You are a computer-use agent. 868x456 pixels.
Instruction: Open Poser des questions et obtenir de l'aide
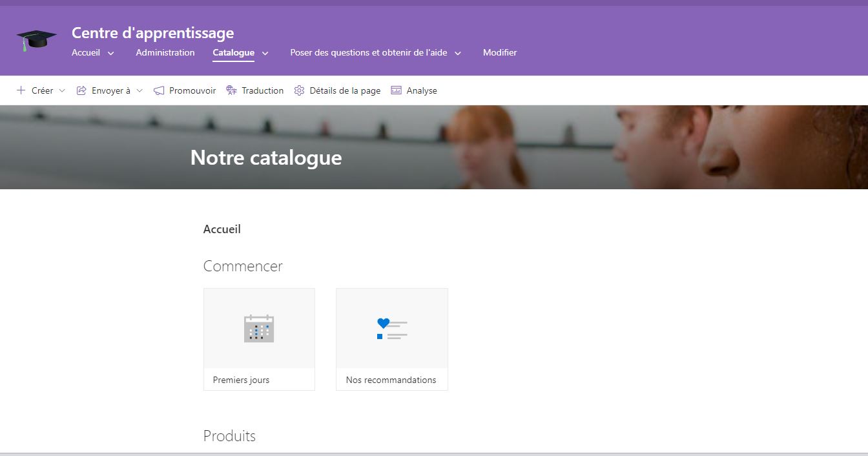[369, 52]
